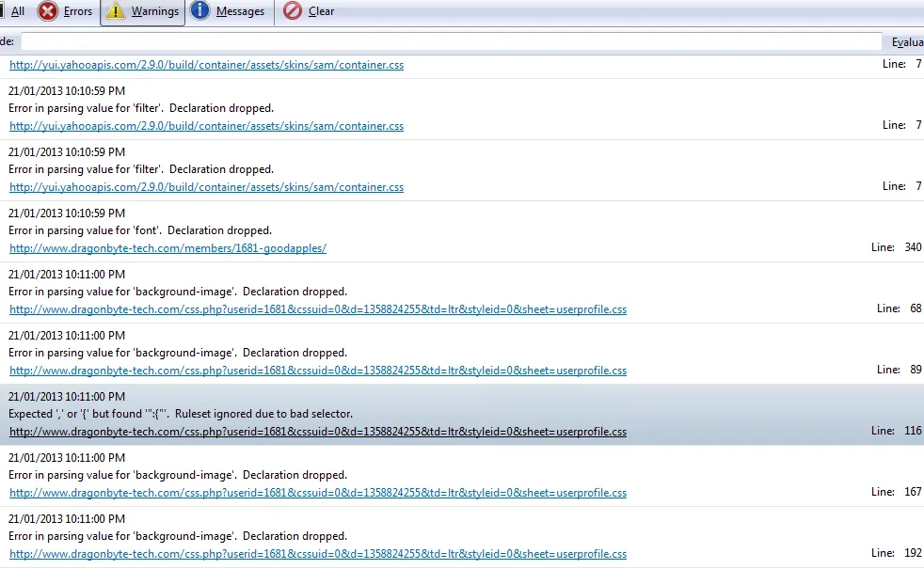
Task: Click the 'Line: 68' value
Action: (900, 308)
